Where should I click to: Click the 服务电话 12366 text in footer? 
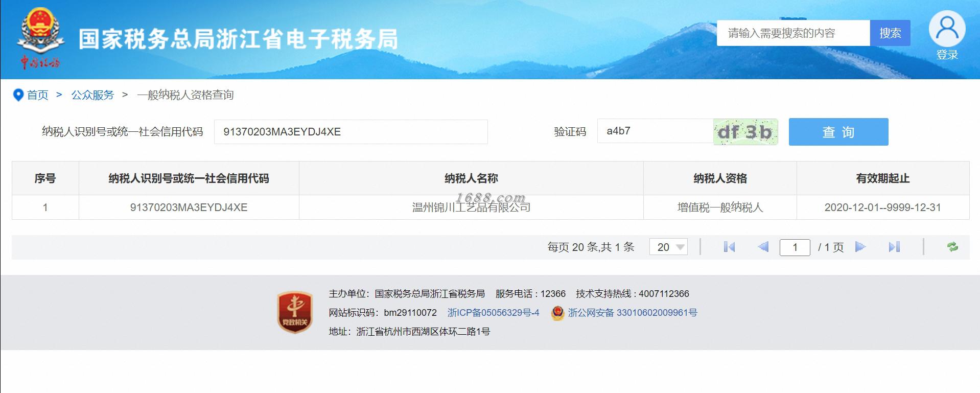pyautogui.click(x=530, y=294)
